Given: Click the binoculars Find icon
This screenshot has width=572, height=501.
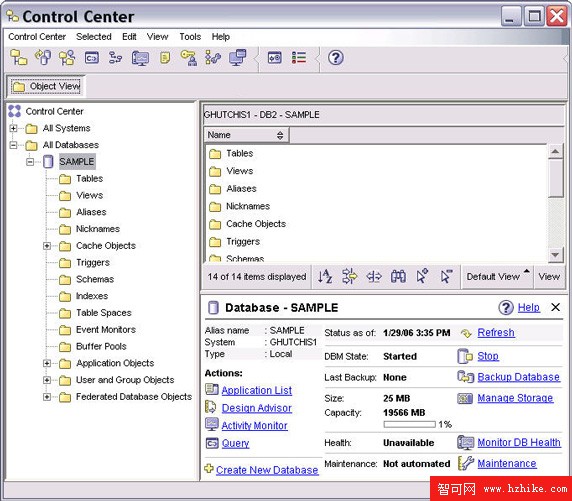Looking at the screenshot, I should tap(398, 277).
